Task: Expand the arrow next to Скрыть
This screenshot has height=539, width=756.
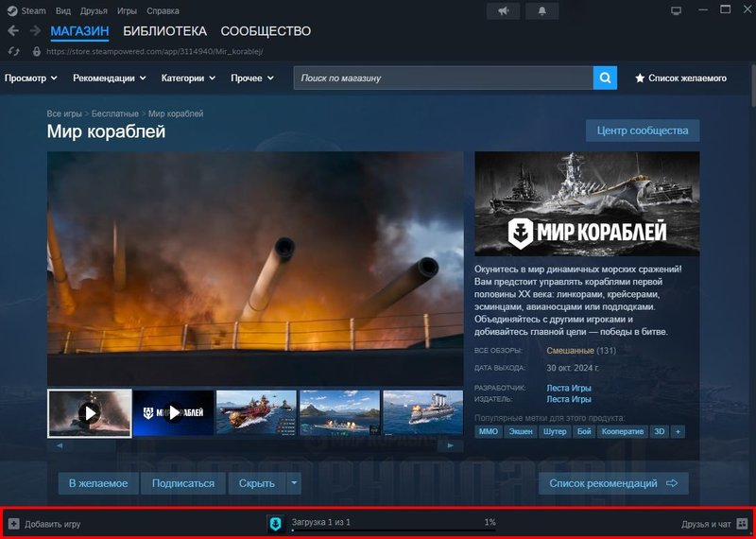Action: (x=294, y=483)
